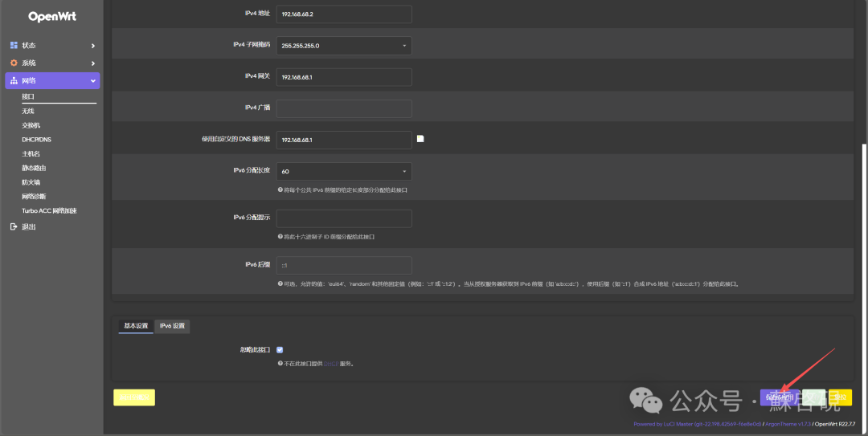Select 接口 in the network submenu
The width and height of the screenshot is (868, 436).
pyautogui.click(x=28, y=96)
